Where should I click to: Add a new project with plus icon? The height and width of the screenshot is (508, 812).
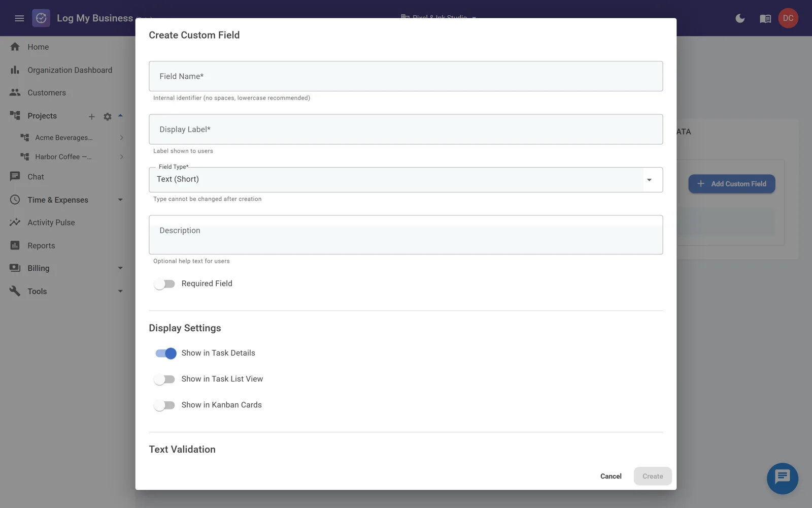pyautogui.click(x=92, y=117)
